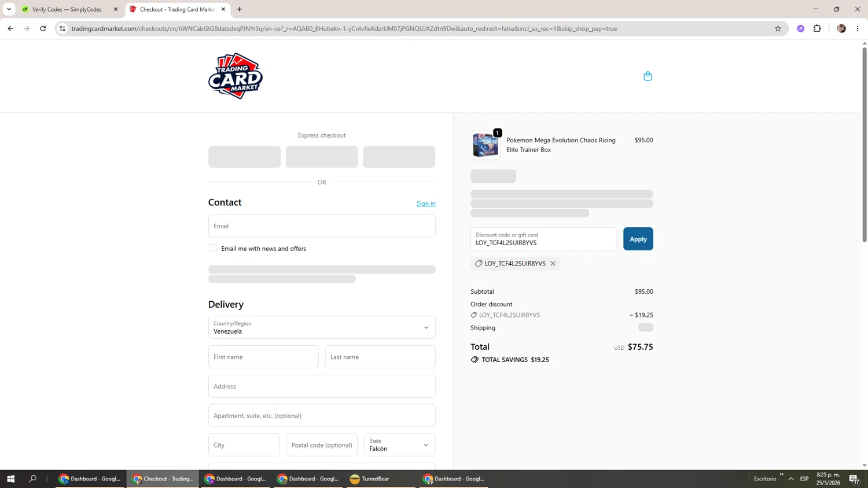Click the page vertical scrollbar
Screen dimensions: 868x488
coord(865,145)
